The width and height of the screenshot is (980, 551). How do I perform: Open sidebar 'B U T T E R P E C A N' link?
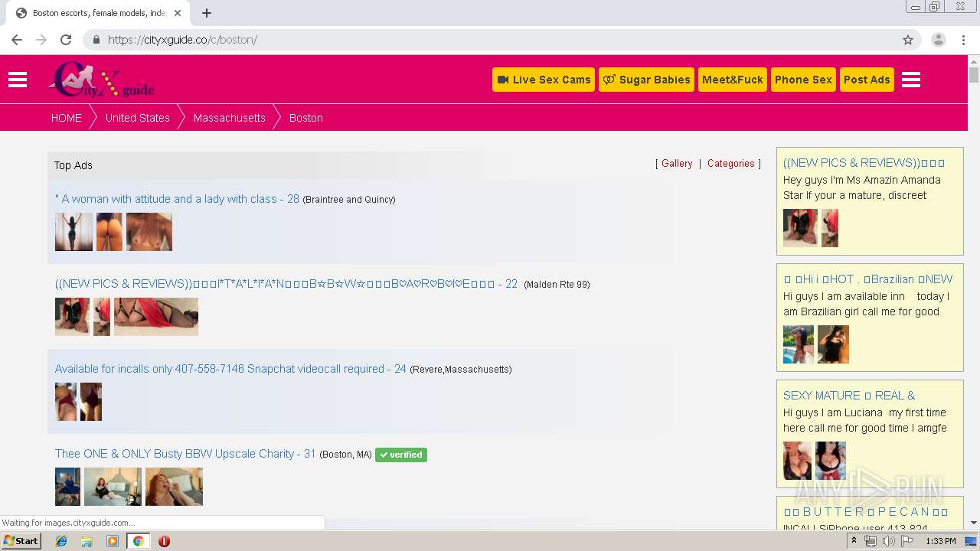click(866, 512)
